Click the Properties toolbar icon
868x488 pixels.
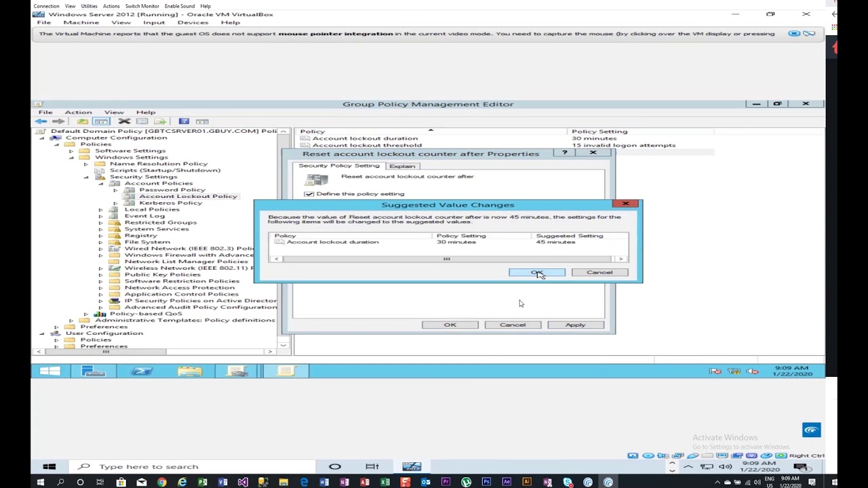[142, 121]
